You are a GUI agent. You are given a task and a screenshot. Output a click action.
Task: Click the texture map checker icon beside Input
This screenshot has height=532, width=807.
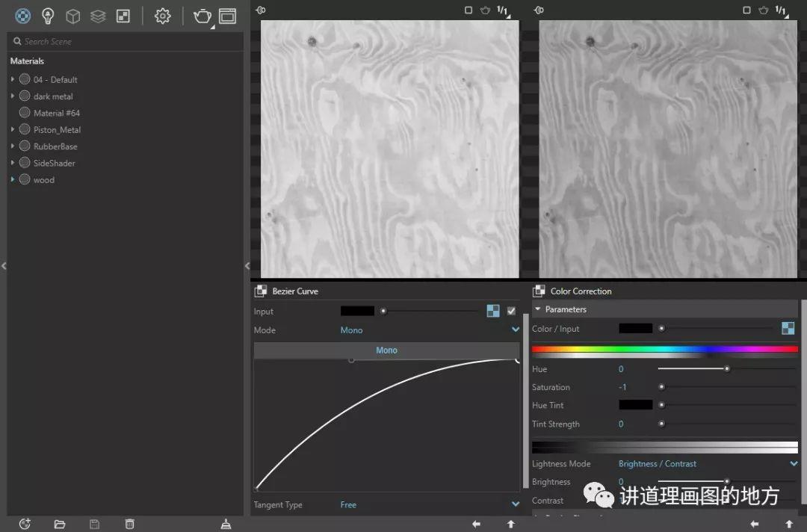tap(493, 311)
